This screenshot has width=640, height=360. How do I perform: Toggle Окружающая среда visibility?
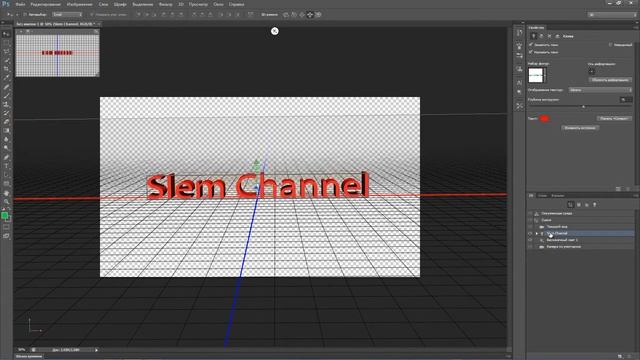click(530, 213)
